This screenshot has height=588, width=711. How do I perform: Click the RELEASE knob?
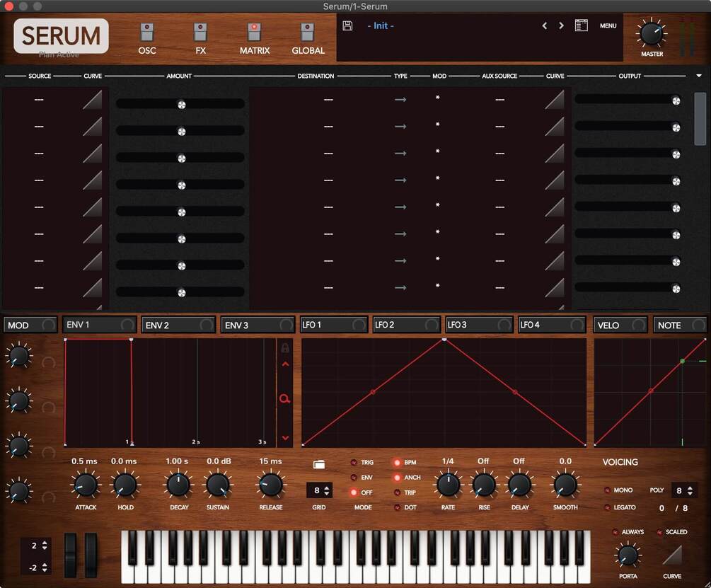coord(271,485)
